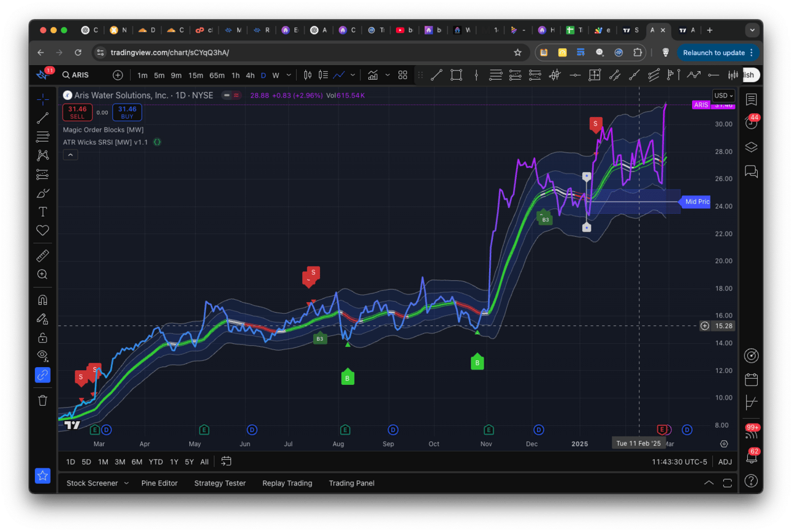The height and width of the screenshot is (532, 792).
Task: Select the 1D date range
Action: tap(70, 462)
